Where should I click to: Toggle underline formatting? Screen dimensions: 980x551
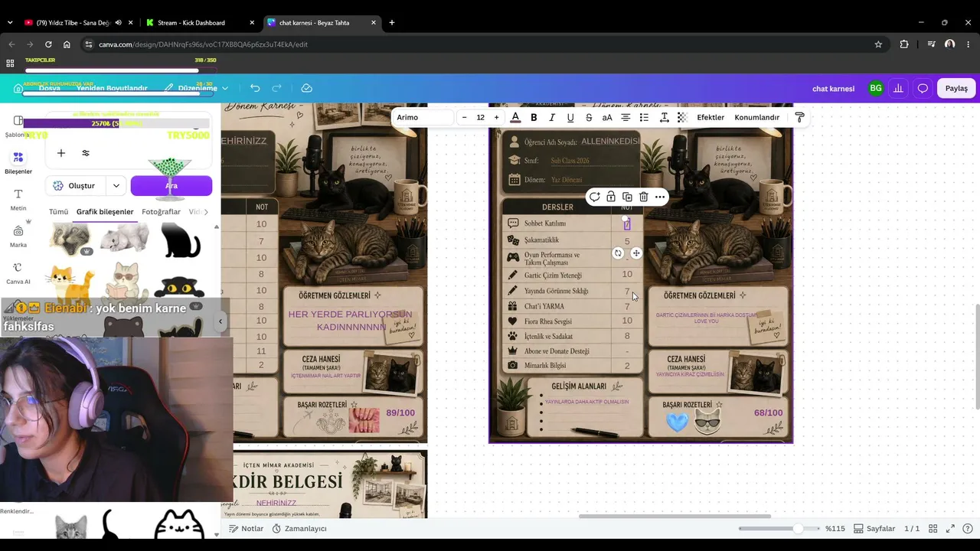(570, 117)
